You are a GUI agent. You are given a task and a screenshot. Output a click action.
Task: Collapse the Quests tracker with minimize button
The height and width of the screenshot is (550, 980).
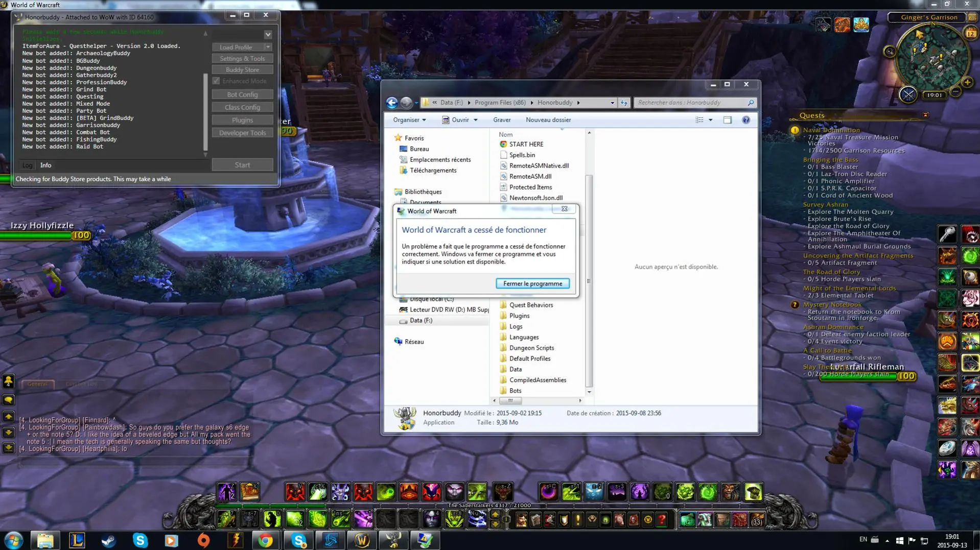[x=925, y=115]
